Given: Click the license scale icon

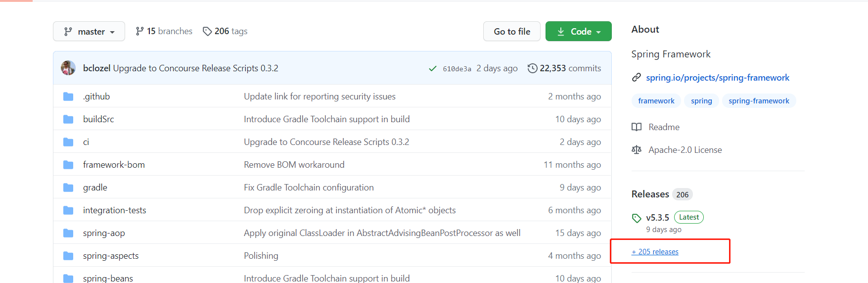Looking at the screenshot, I should click(637, 150).
